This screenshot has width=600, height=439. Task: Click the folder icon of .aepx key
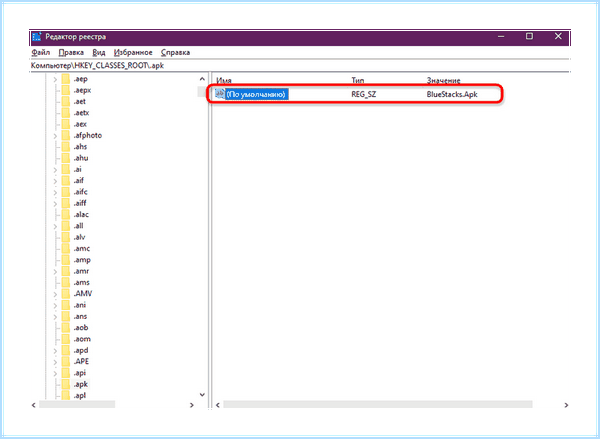[66, 90]
